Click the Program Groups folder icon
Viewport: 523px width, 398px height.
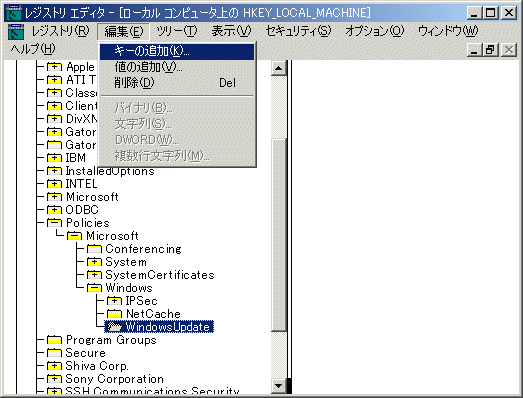click(x=54, y=340)
